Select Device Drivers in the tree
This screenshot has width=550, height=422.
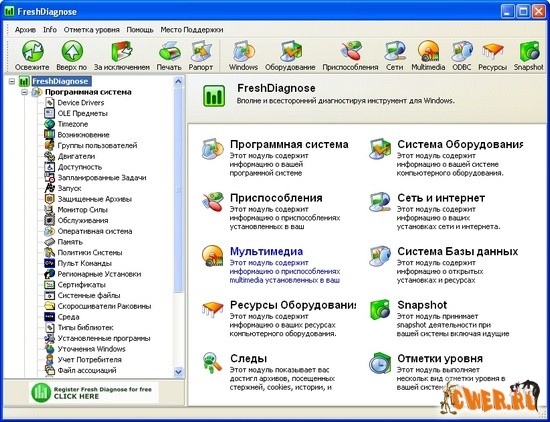(81, 103)
